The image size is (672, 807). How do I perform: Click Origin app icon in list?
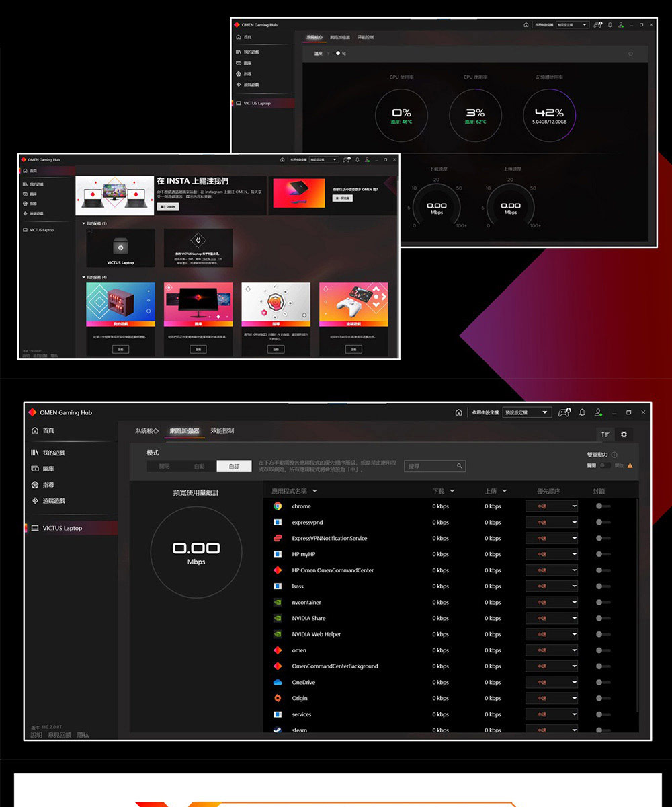[x=278, y=698]
